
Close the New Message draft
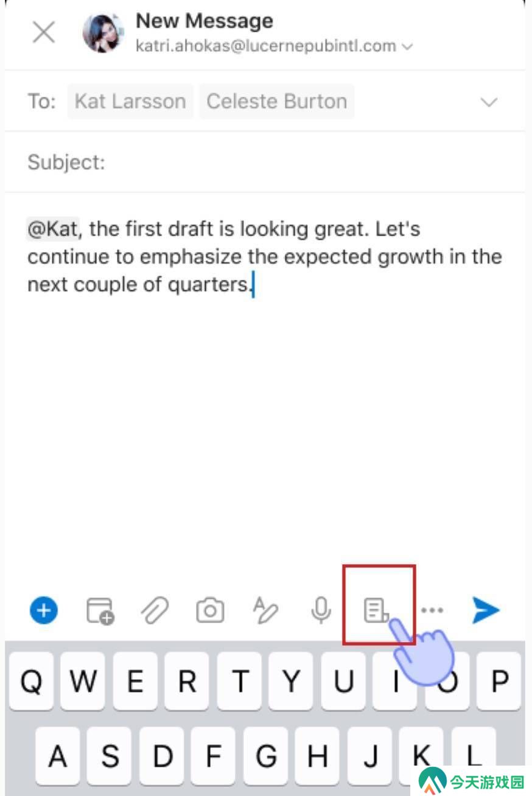44,32
